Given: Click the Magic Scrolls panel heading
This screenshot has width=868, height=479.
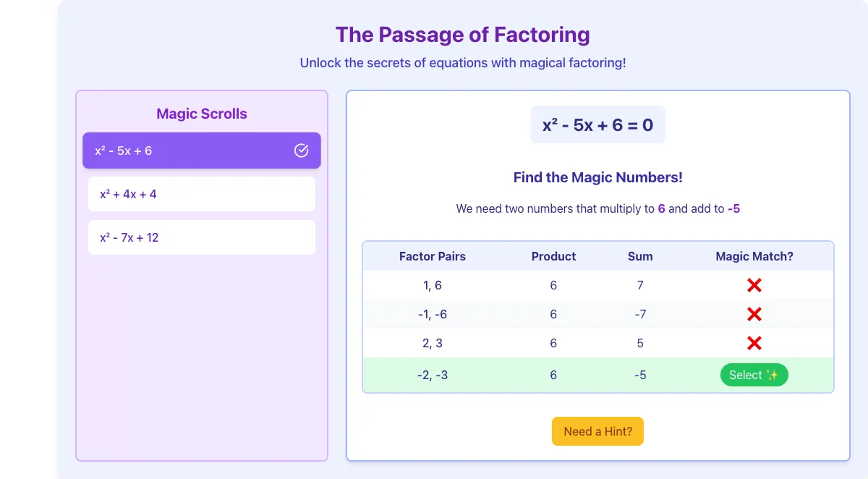Looking at the screenshot, I should (x=202, y=114).
